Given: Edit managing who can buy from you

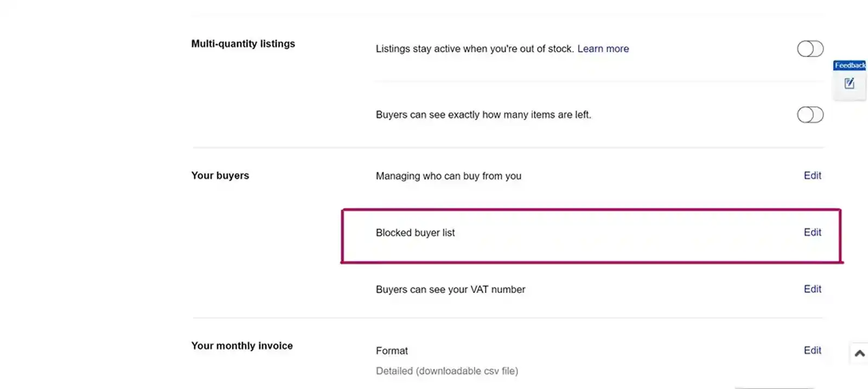Looking at the screenshot, I should (x=812, y=175).
